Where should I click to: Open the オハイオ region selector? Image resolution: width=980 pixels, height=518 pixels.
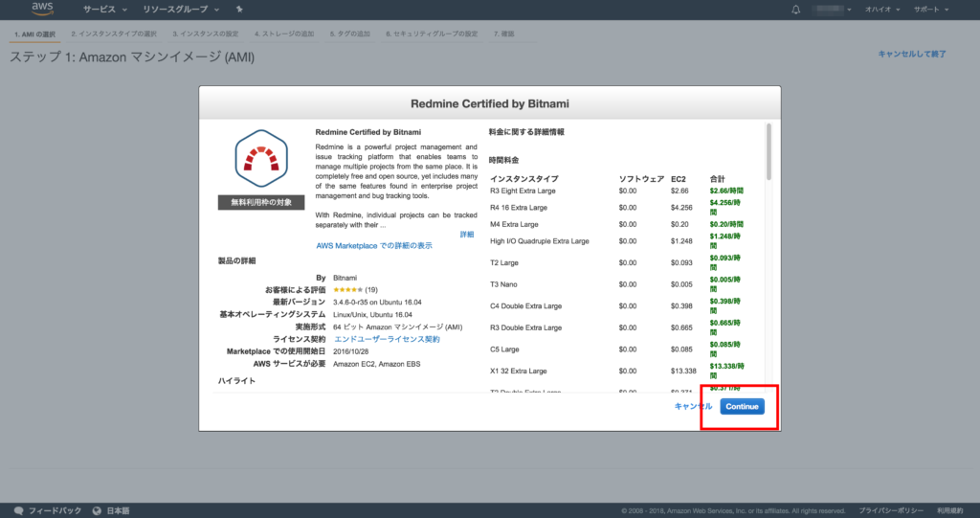(x=882, y=10)
